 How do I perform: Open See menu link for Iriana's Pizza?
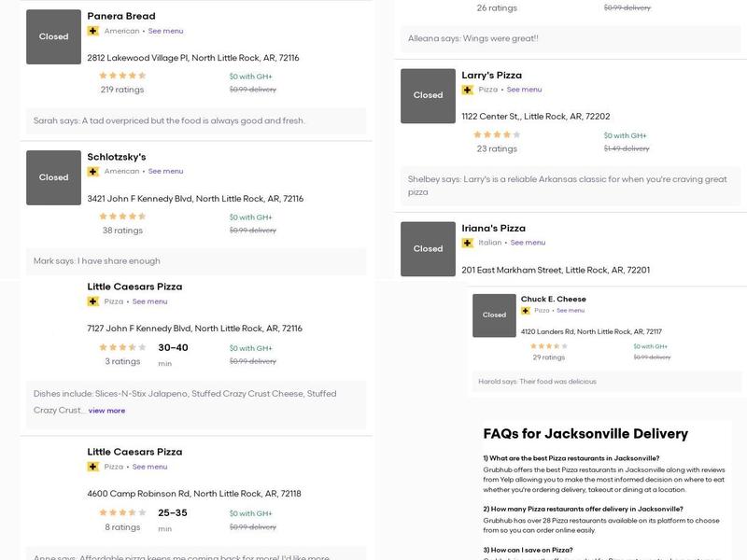click(528, 243)
